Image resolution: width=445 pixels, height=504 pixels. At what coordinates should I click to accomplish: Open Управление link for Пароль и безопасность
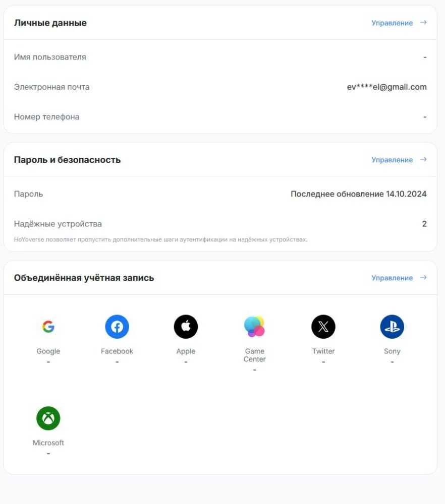point(392,160)
